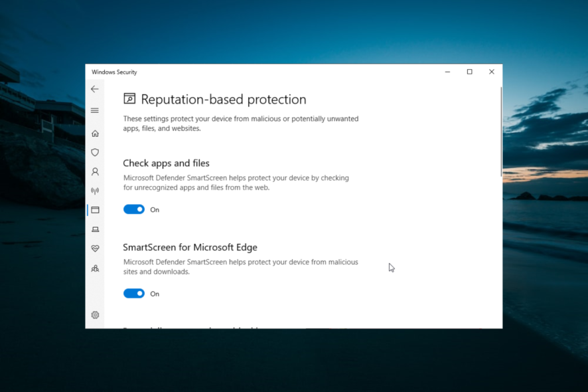Image resolution: width=588 pixels, height=392 pixels.
Task: Click the Reputation-based protection header icon
Action: coord(129,99)
